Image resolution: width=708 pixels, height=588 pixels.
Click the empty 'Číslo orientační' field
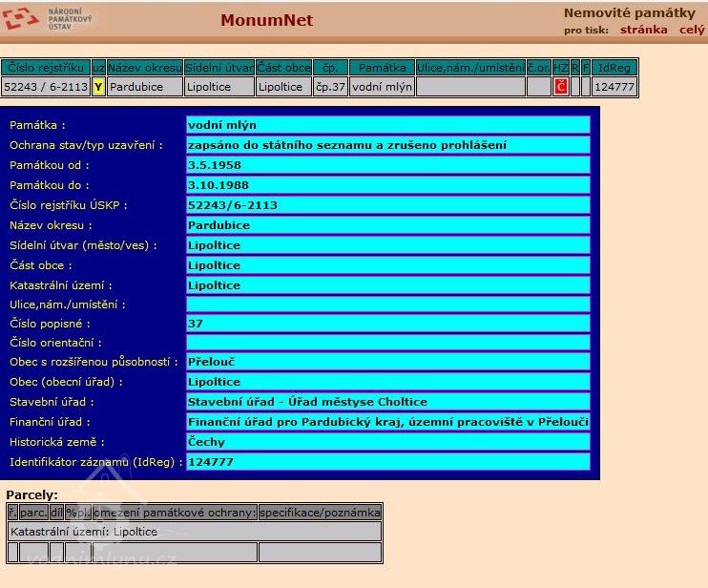387,343
